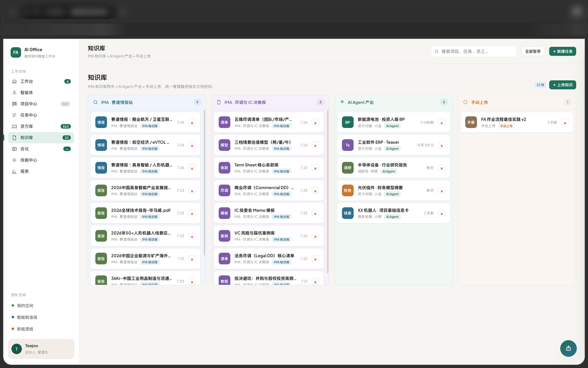The image size is (588, 368).
Task: Open the 工作台 home icon in sidebar
Action: point(14,81)
